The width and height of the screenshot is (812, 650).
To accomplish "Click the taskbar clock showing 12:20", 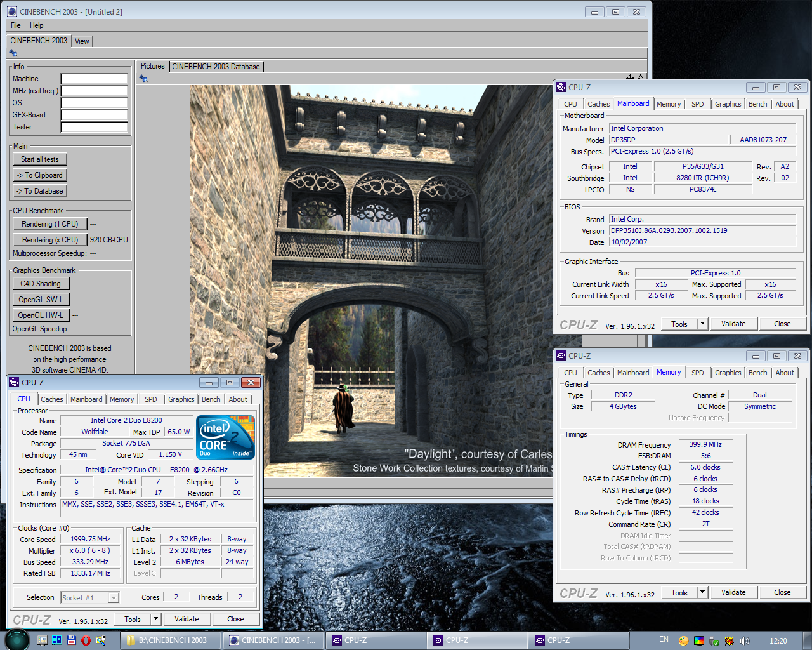I will tap(778, 640).
